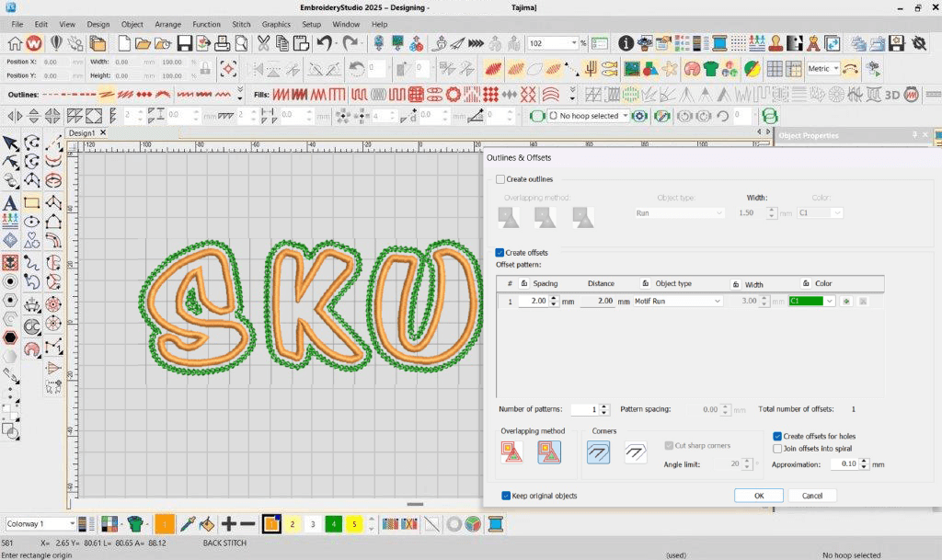This screenshot has height=560, width=942.
Task: Expand the Colorway 1 dropdown
Action: pyautogui.click(x=71, y=524)
